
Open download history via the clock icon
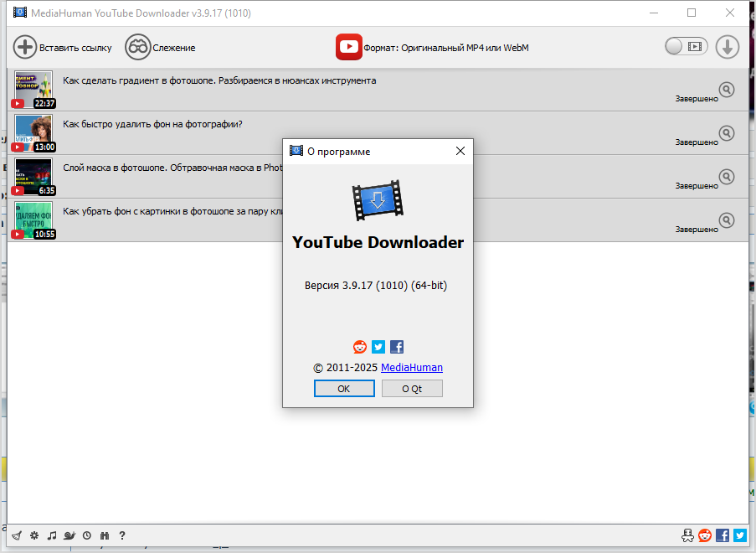86,535
